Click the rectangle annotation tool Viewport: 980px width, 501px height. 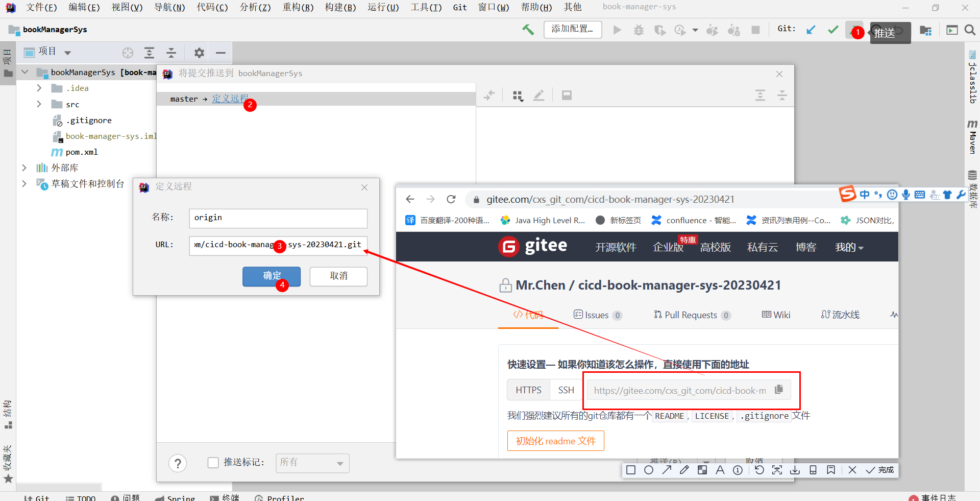coord(631,470)
